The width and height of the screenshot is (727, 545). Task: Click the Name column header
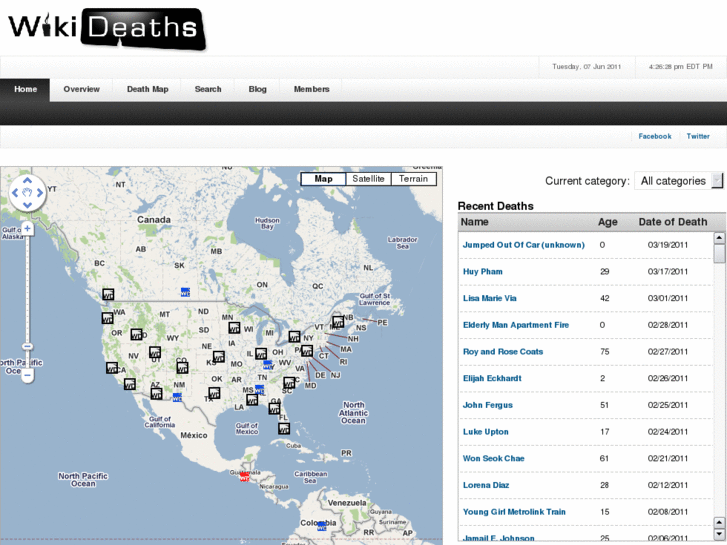point(474,222)
